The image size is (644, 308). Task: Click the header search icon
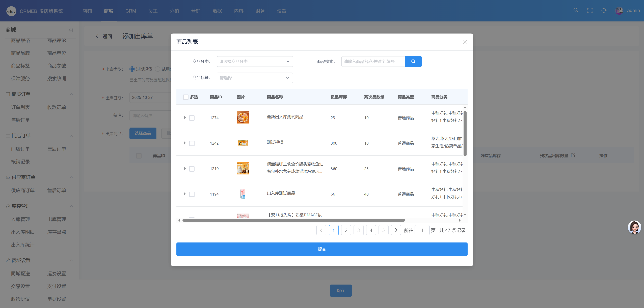tap(576, 11)
